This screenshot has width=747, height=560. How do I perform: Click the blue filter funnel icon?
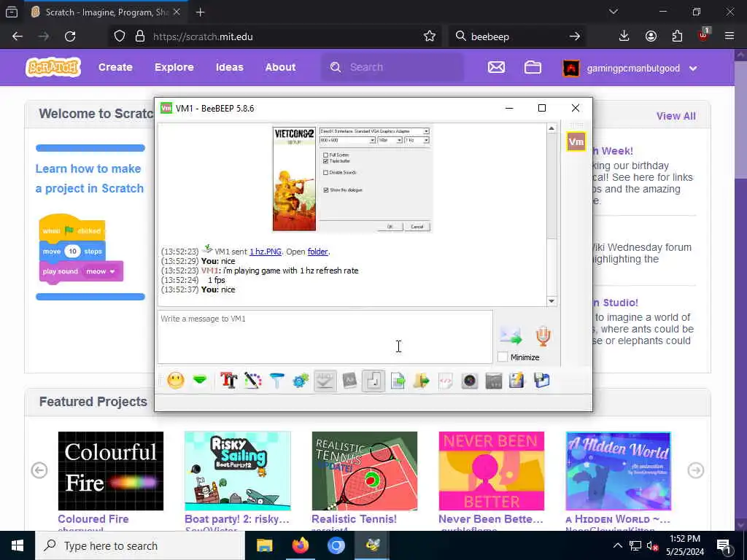click(x=276, y=381)
